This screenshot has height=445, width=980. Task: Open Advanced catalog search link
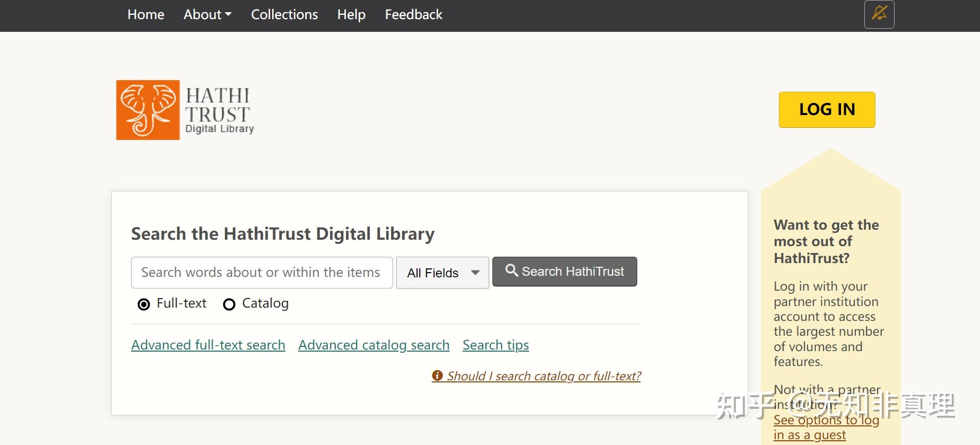point(374,345)
